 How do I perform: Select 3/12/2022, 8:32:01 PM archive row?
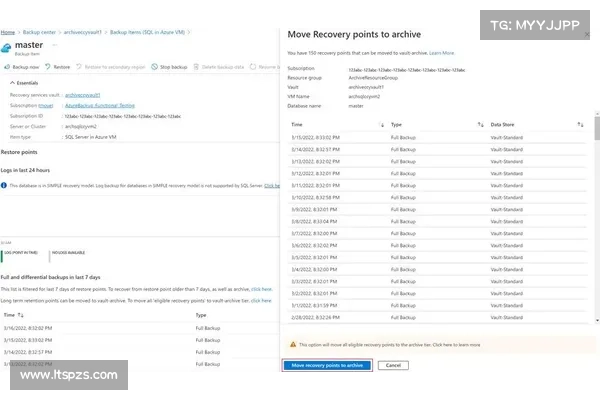pos(437,173)
